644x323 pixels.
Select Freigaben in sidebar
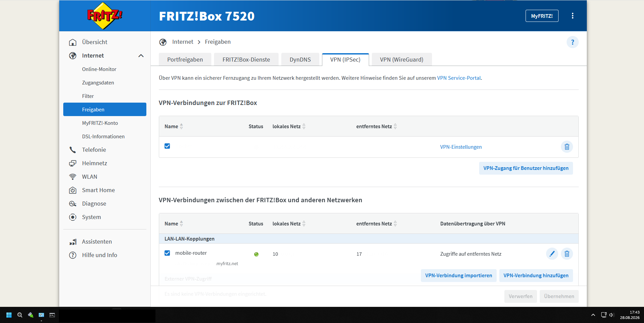pyautogui.click(x=105, y=109)
